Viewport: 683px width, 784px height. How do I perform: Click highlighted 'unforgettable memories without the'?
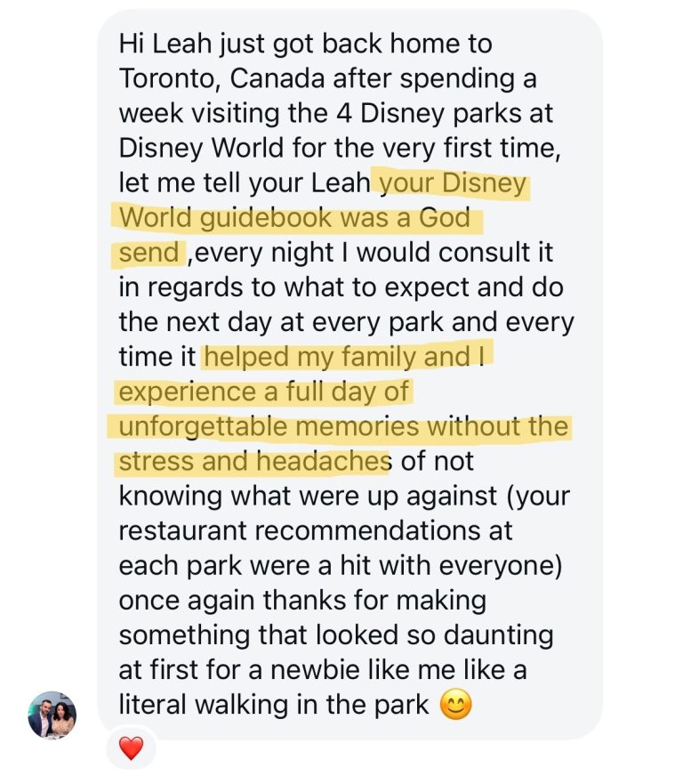click(x=342, y=426)
